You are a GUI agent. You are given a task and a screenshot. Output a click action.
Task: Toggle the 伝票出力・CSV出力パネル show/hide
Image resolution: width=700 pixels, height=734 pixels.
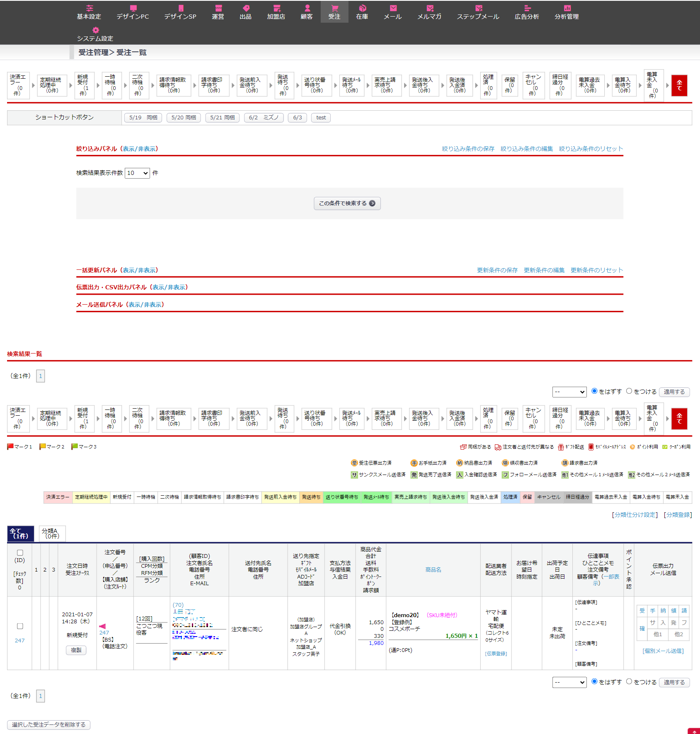169,287
